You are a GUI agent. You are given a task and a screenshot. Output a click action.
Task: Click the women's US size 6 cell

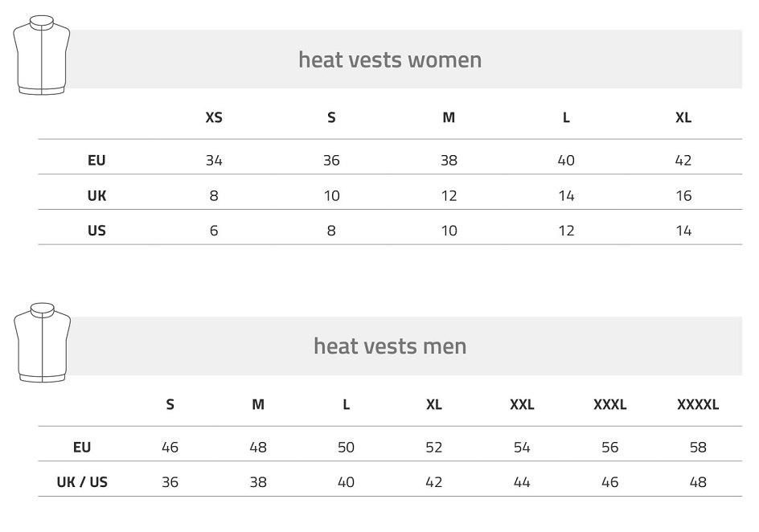(x=214, y=231)
